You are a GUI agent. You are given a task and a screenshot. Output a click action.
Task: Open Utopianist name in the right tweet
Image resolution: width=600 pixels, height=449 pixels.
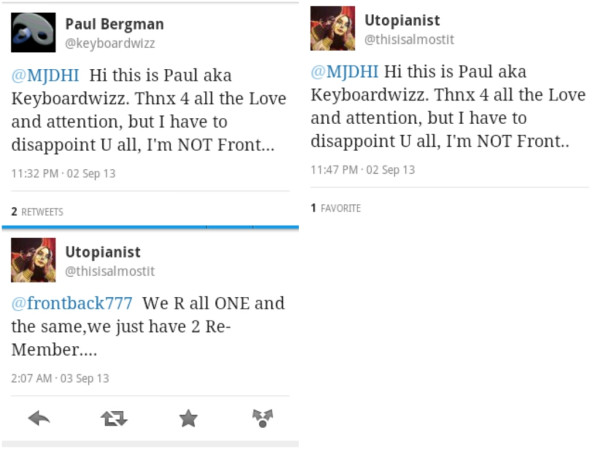pyautogui.click(x=401, y=20)
